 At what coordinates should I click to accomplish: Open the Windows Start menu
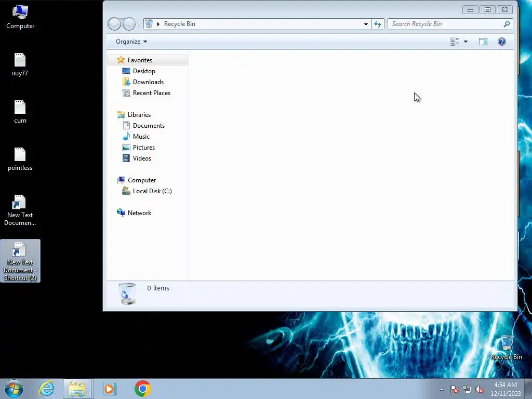(x=14, y=389)
